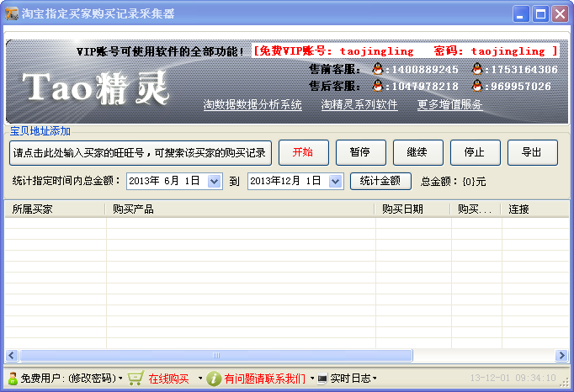Viewport: 574px width, 392px height.
Task: Click the QQ penguin icon beside 1753164306
Action: pos(476,68)
